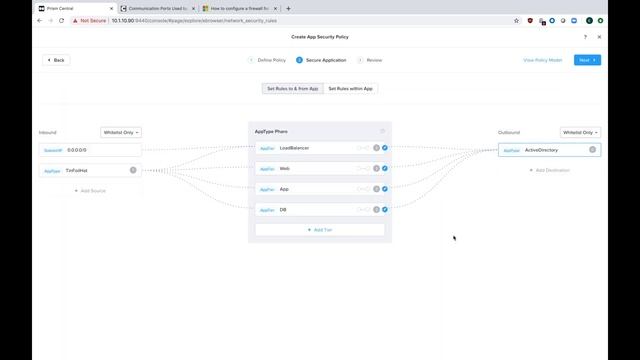The width and height of the screenshot is (640, 360).
Task: Click Add Destination under Outbound
Action: coord(549,170)
